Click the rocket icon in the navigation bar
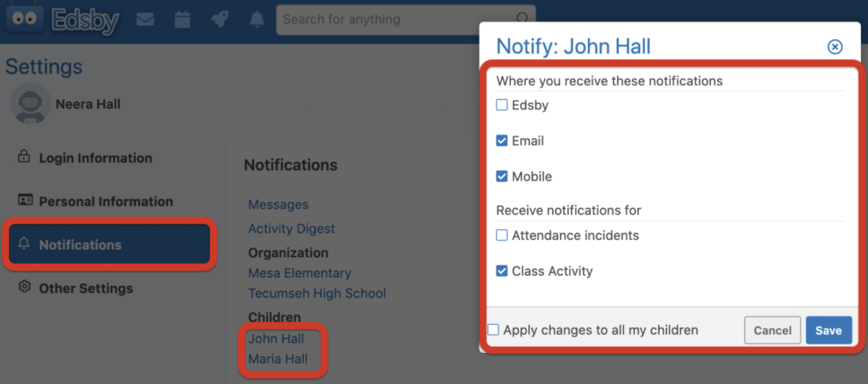Screen dimensions: 868x384 pos(219,19)
